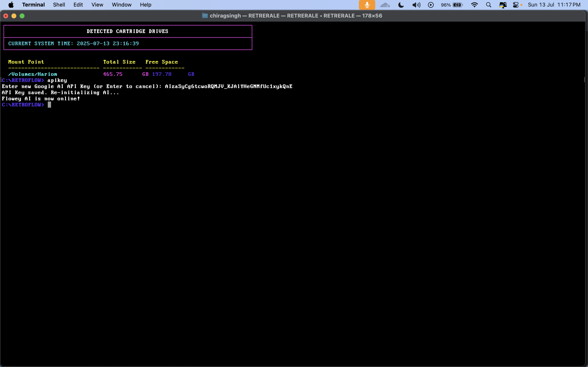Open the View menu
Viewport: 588px width, 367px height.
click(97, 5)
